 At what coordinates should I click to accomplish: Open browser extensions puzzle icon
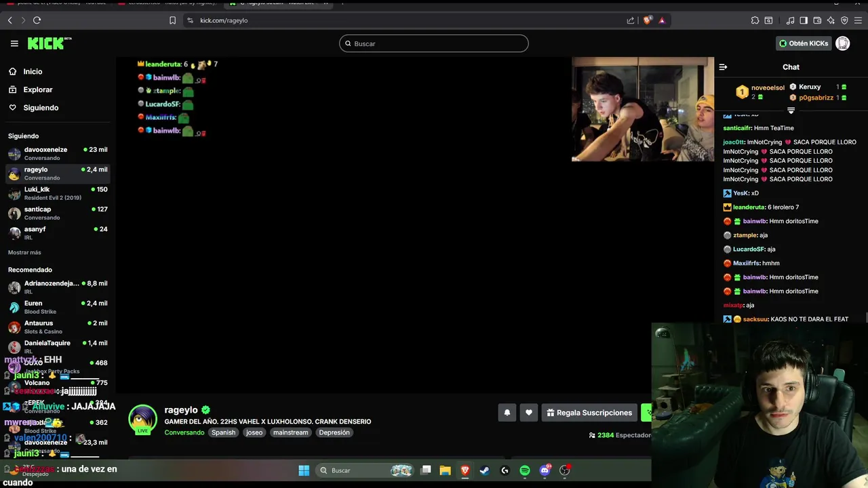coord(755,20)
